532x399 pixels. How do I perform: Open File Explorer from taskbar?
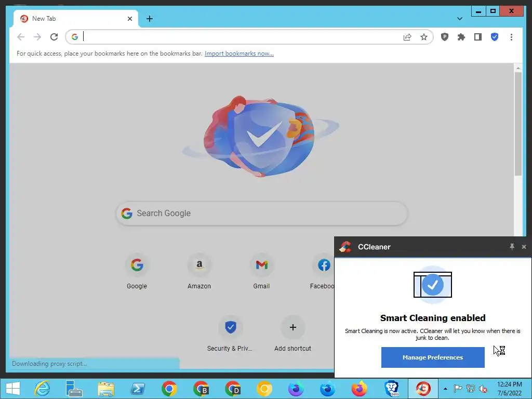pyautogui.click(x=106, y=389)
